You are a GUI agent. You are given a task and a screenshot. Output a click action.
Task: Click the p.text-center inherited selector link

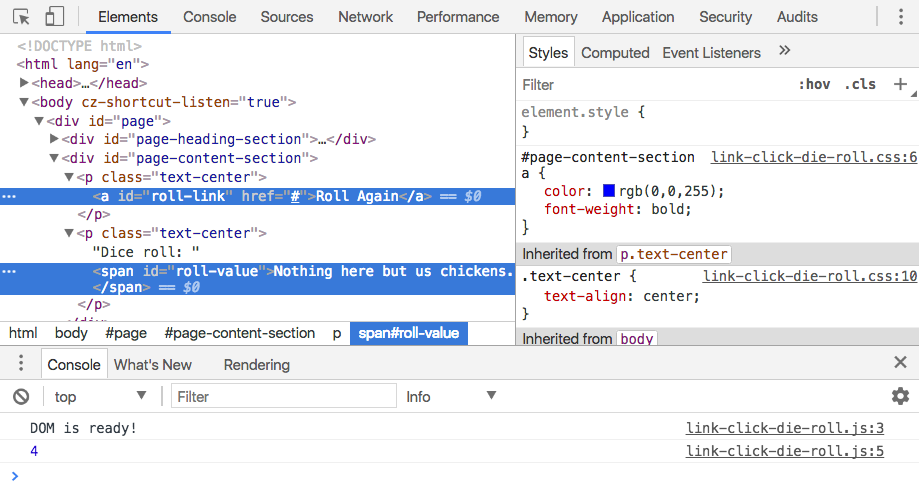(x=673, y=254)
